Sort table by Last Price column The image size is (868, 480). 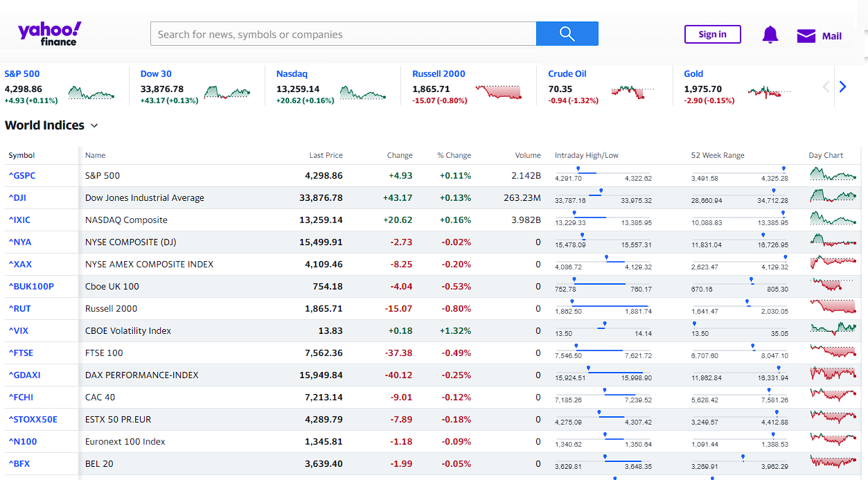[326, 155]
